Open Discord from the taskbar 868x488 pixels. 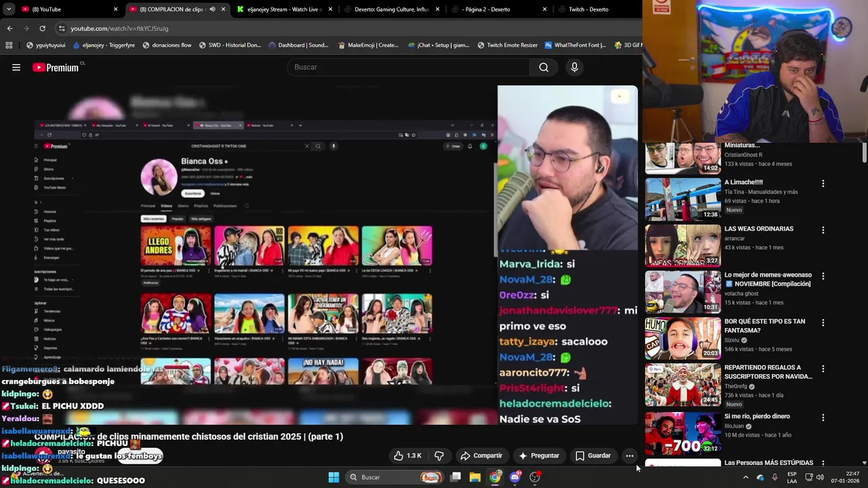point(515,477)
